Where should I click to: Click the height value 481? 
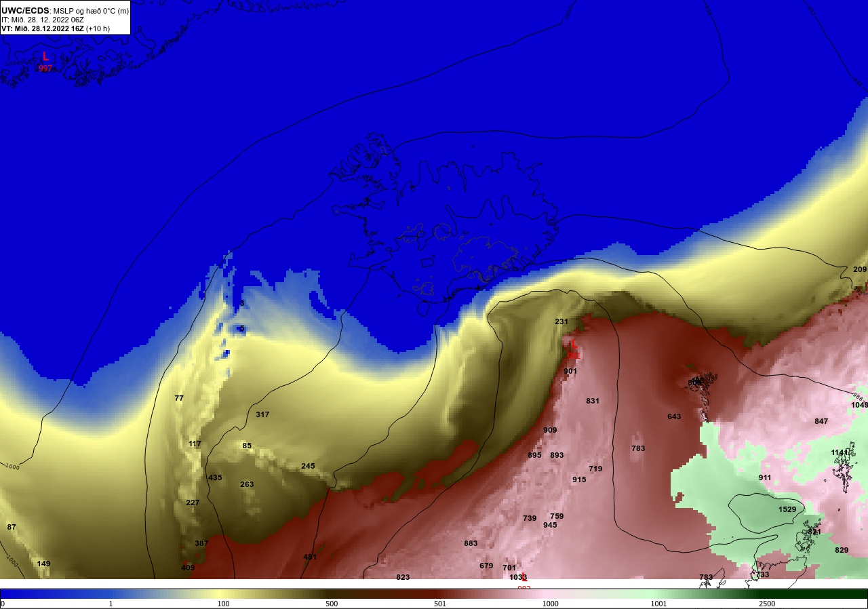click(x=310, y=557)
